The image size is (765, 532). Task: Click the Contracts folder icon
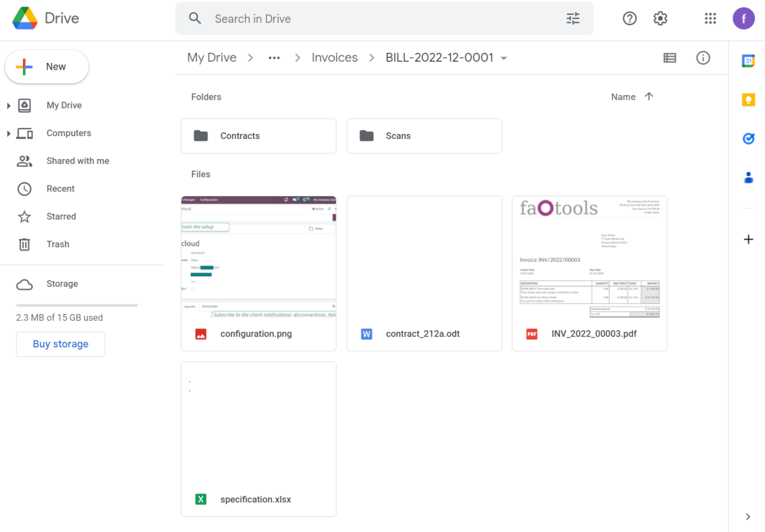201,135
